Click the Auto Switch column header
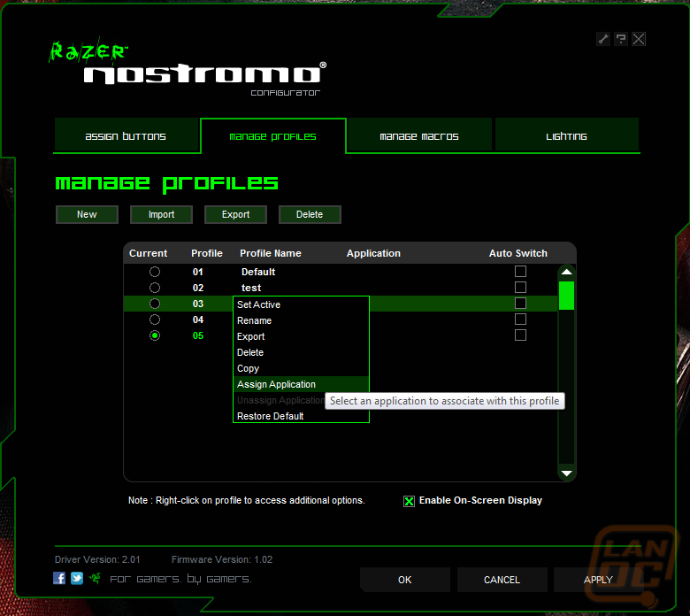This screenshot has height=616, width=690. point(518,253)
